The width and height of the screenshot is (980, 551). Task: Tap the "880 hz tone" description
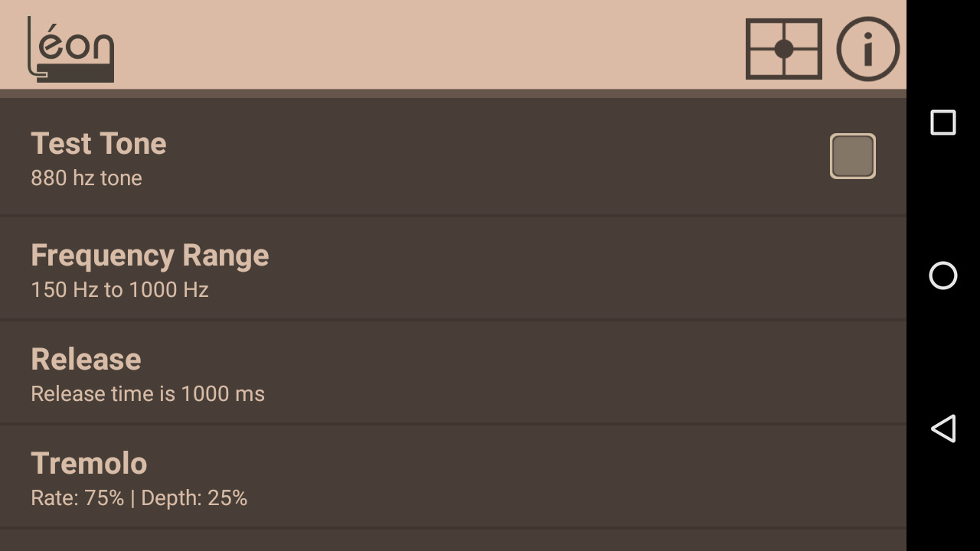click(87, 178)
